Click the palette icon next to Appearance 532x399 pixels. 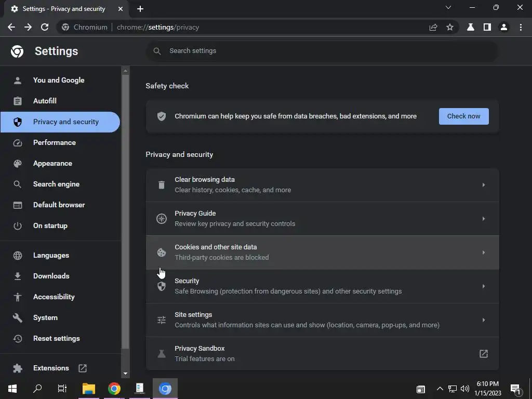tap(18, 164)
